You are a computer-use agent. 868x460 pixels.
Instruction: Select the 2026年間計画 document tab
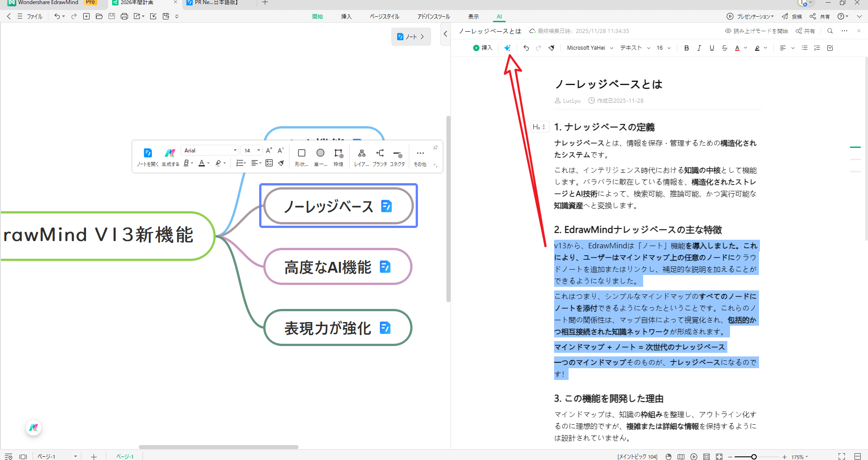tap(136, 3)
